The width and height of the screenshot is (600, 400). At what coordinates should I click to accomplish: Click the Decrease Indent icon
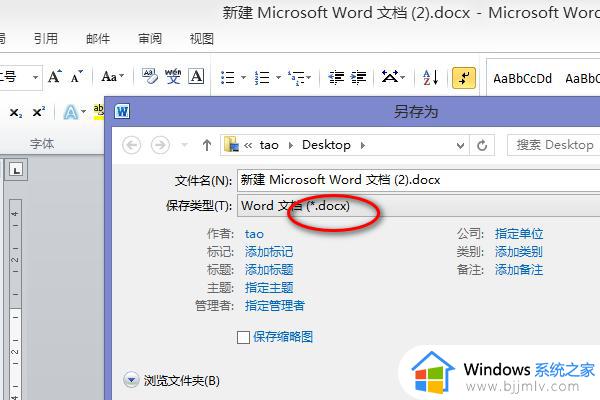[336, 78]
